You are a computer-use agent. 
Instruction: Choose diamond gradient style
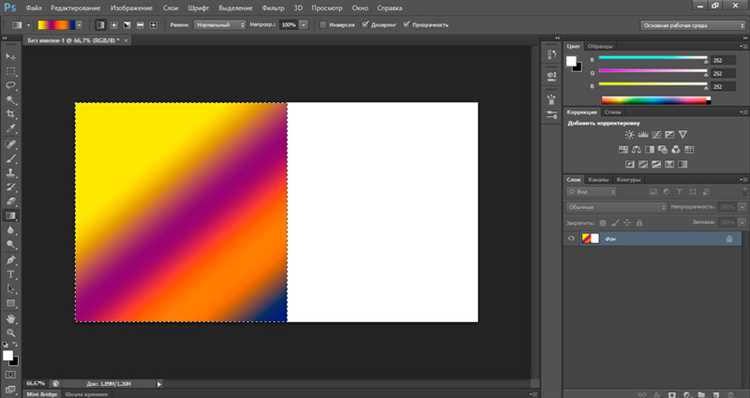pyautogui.click(x=154, y=25)
